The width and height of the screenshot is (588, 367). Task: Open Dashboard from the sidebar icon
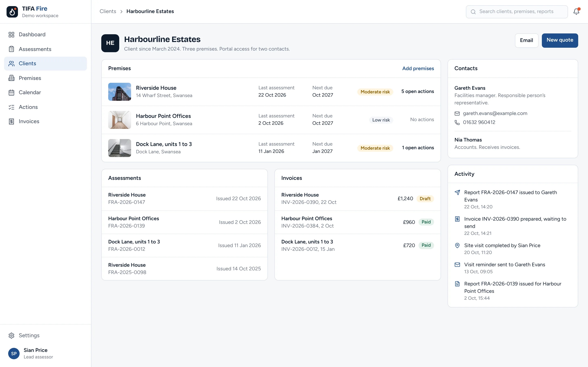click(11, 34)
